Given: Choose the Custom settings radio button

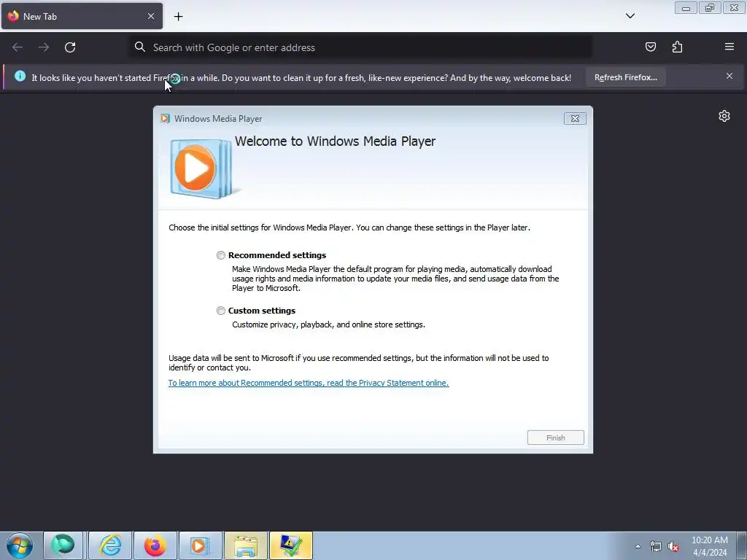Looking at the screenshot, I should coord(220,311).
